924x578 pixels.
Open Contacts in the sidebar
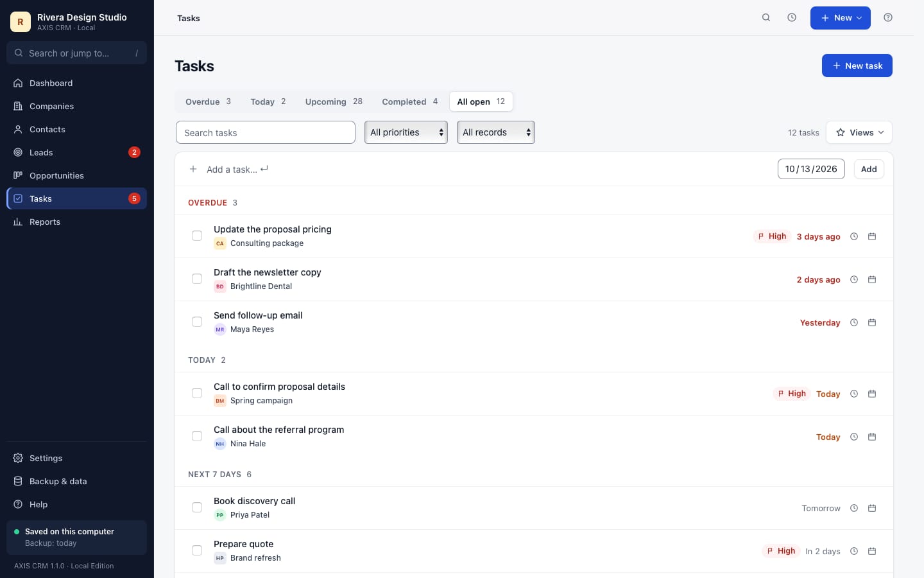click(x=76, y=129)
